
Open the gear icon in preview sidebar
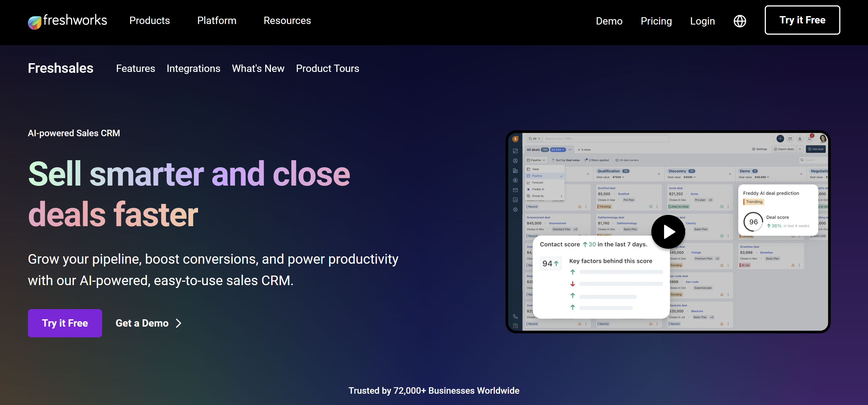pos(515,210)
